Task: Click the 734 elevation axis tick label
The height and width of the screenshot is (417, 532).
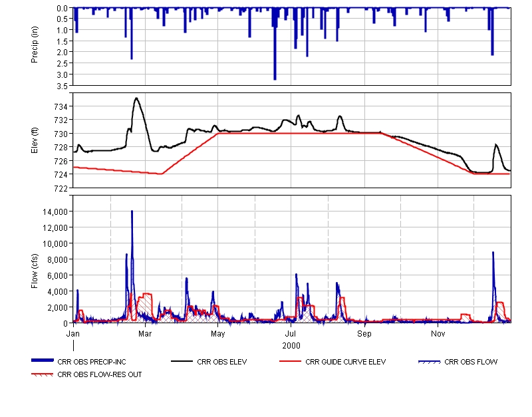Action: click(x=60, y=106)
